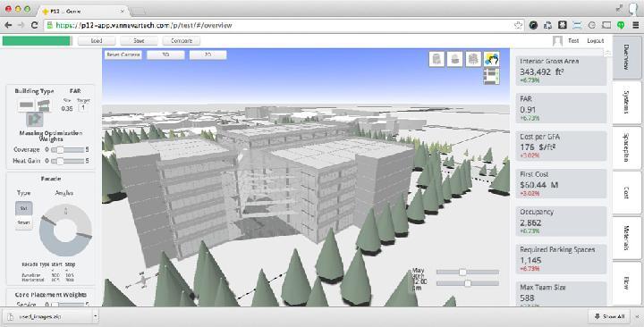Click the Interior Gross Area metric card
The height and width of the screenshot is (327, 644).
(x=561, y=71)
